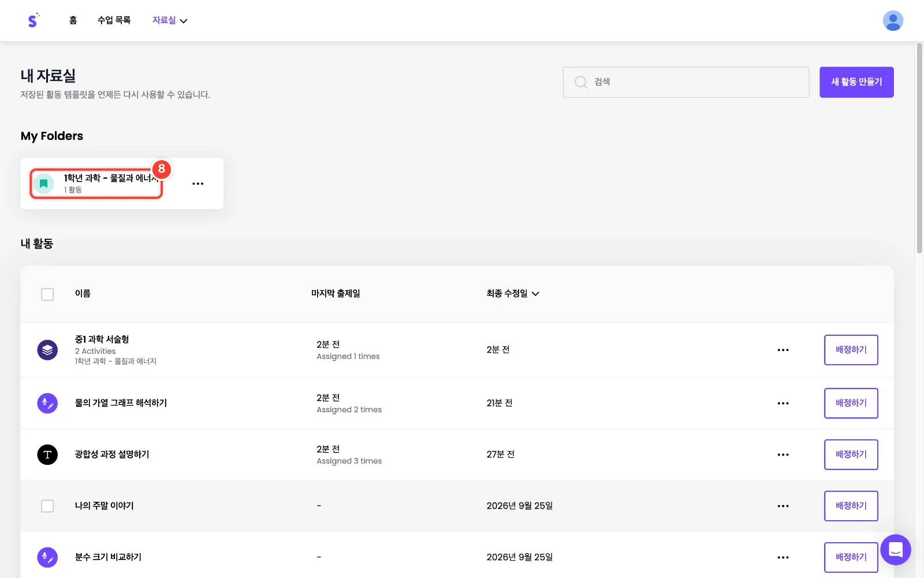The width and height of the screenshot is (924, 578).
Task: Go to 홈 in the navigation
Action: (x=73, y=20)
